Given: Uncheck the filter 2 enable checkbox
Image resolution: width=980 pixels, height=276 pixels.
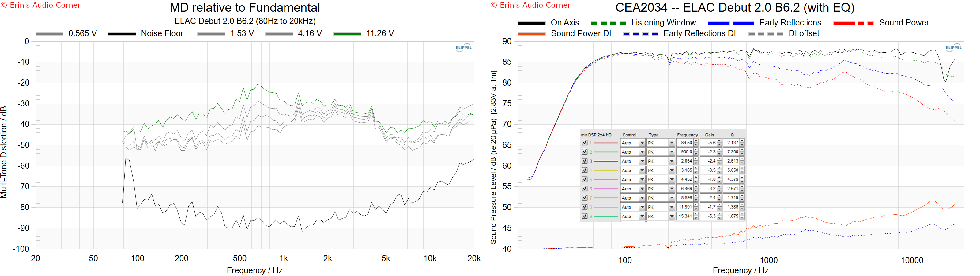Looking at the screenshot, I should pyautogui.click(x=585, y=152).
